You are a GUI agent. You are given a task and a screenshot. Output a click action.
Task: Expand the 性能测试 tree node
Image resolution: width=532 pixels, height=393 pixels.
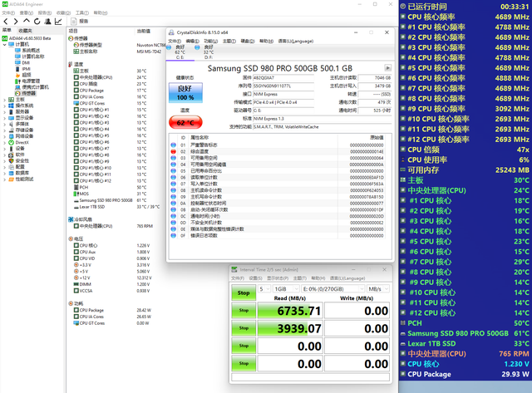coord(4,179)
